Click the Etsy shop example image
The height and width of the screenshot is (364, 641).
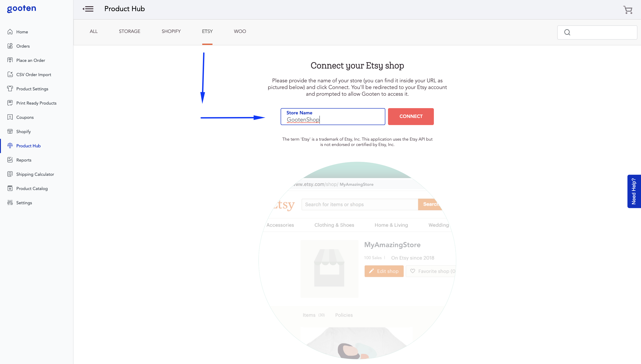tap(357, 260)
